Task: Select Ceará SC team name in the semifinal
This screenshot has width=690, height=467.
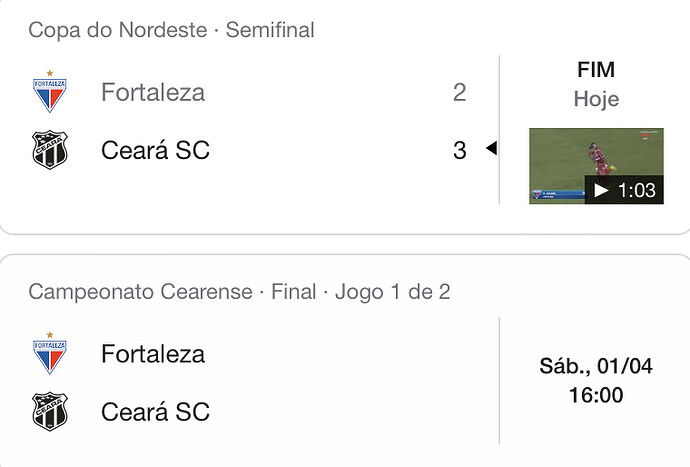Action: [x=155, y=150]
